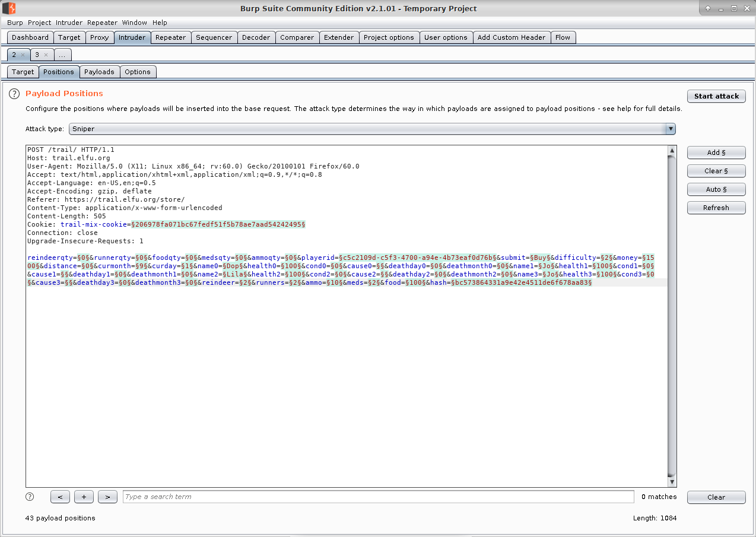Close Intruder attack tab 3 with its x
Image resolution: width=756 pixels, height=537 pixels.
click(46, 55)
